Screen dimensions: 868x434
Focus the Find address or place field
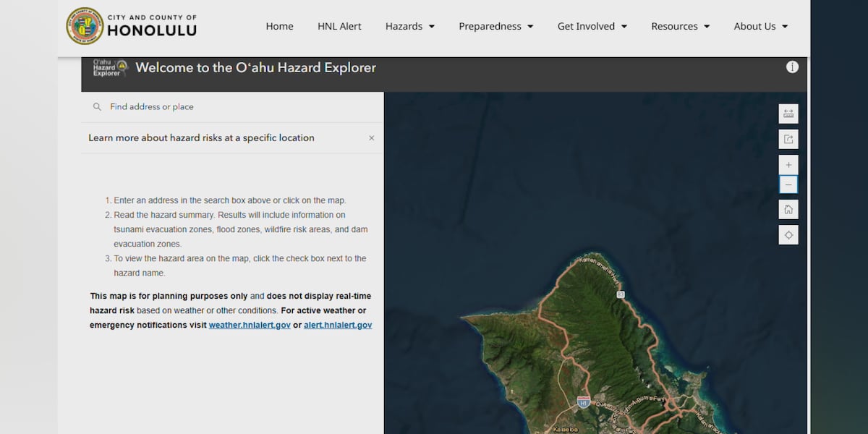(x=232, y=107)
